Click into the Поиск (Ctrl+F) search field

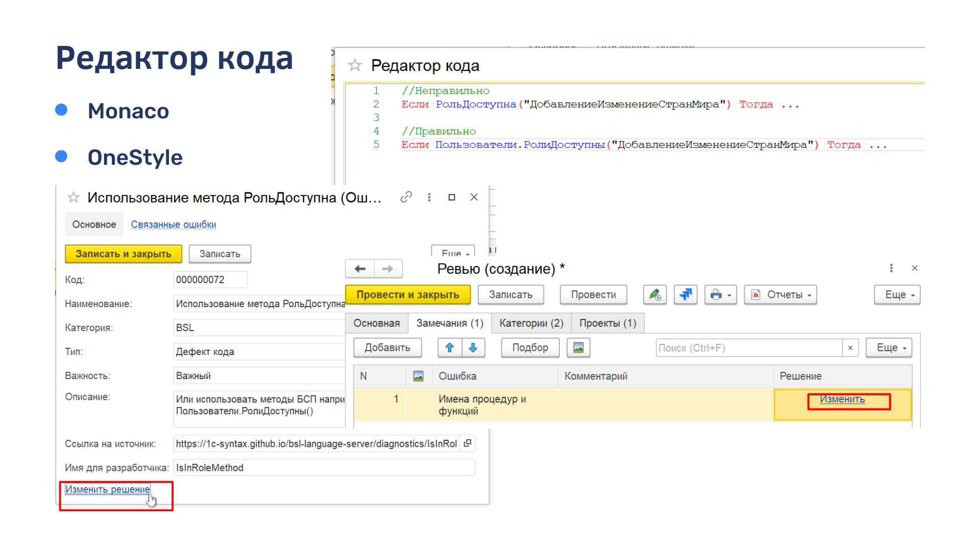tap(748, 348)
